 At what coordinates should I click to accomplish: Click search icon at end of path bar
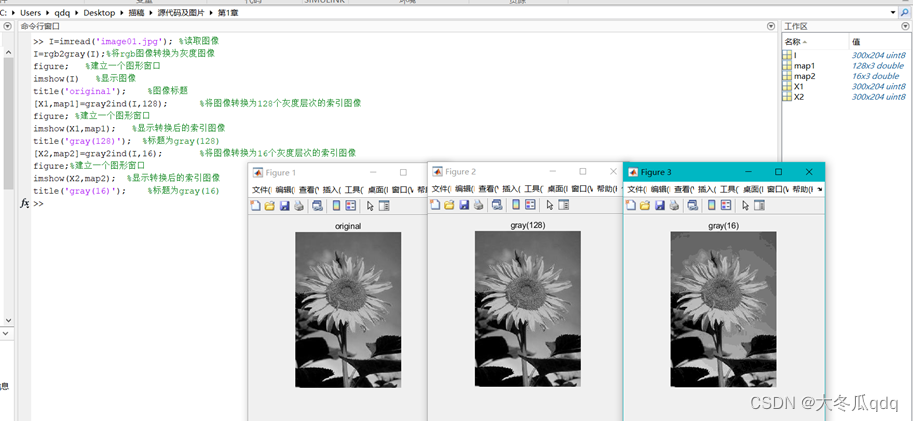click(x=904, y=12)
